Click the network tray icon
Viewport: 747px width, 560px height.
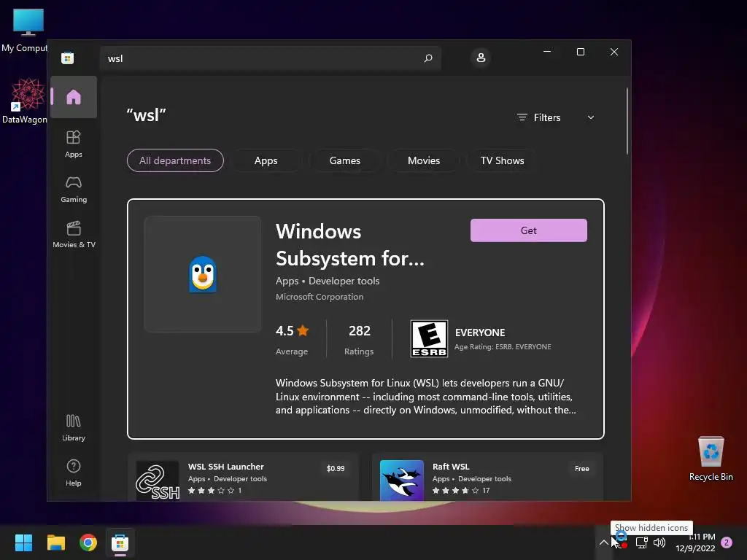point(642,542)
